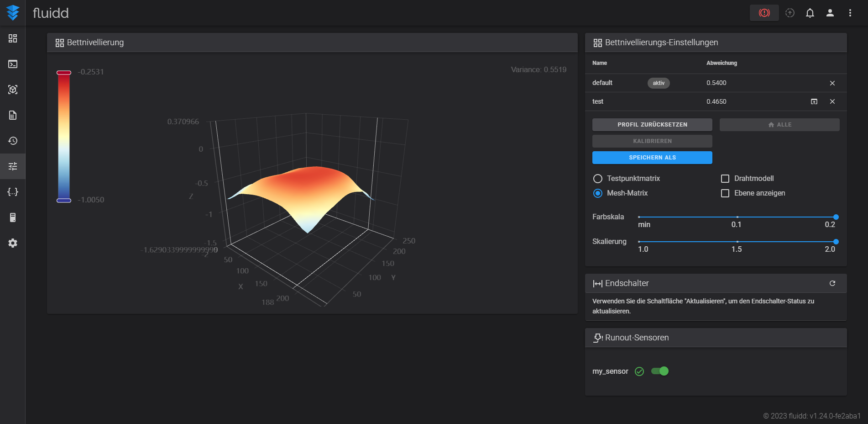Enable the Ebene anzeigen checkbox

[x=725, y=193]
